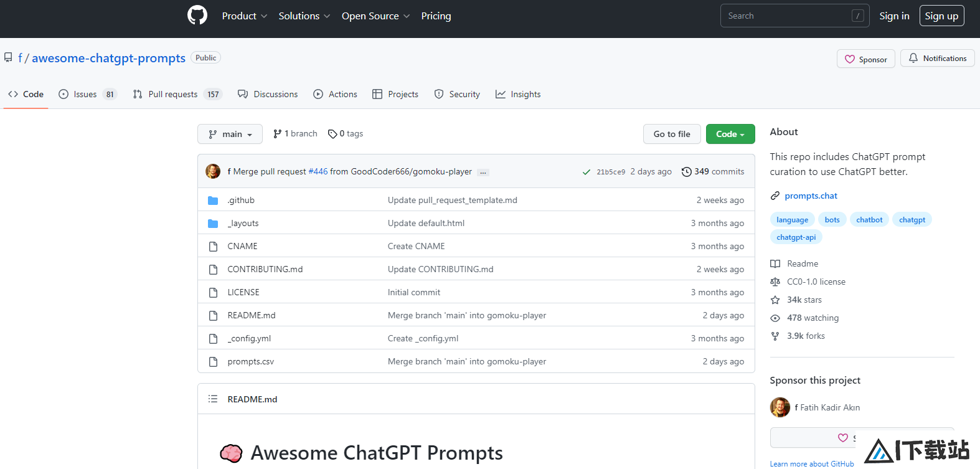
Task: View the green check commit status
Action: (586, 172)
